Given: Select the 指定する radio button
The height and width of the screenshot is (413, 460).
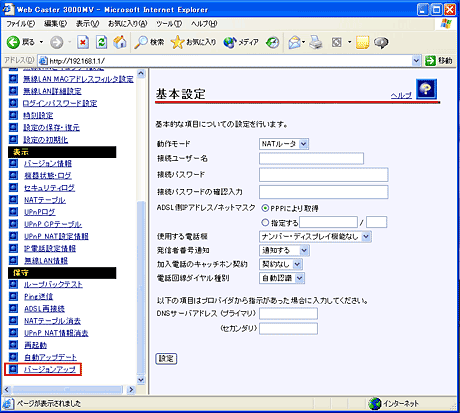Looking at the screenshot, I should [265, 222].
